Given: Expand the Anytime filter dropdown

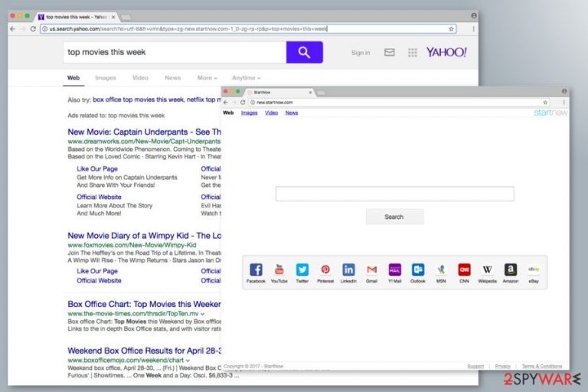Looking at the screenshot, I should pyautogui.click(x=246, y=77).
